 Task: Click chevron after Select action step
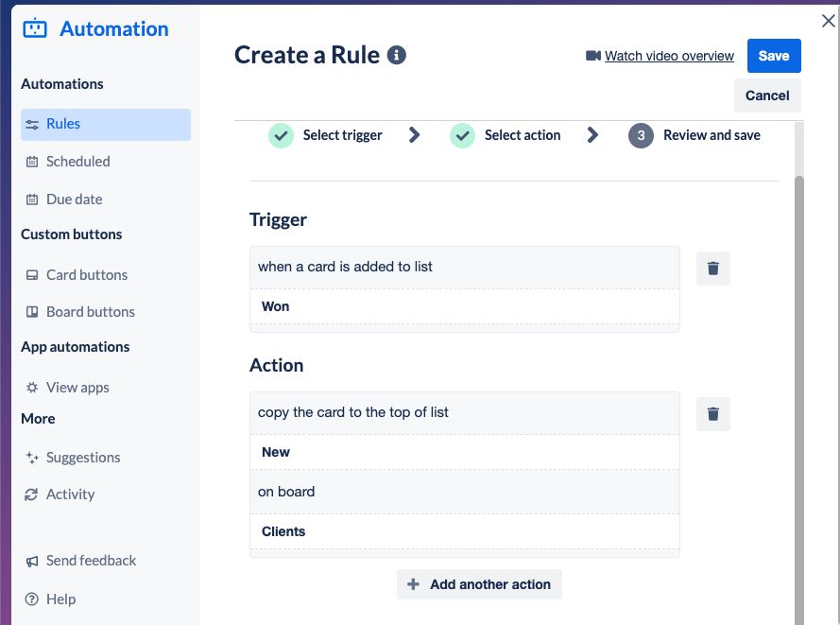pyautogui.click(x=591, y=135)
